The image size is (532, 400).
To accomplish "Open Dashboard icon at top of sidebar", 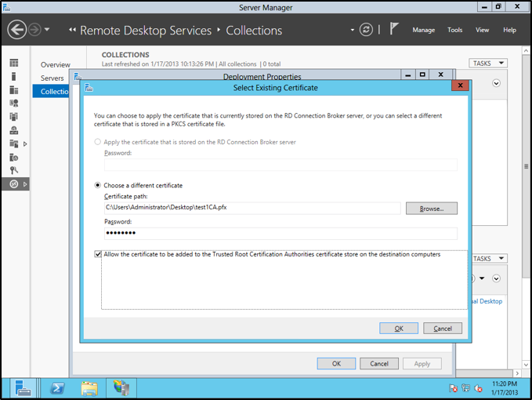I will pyautogui.click(x=14, y=63).
